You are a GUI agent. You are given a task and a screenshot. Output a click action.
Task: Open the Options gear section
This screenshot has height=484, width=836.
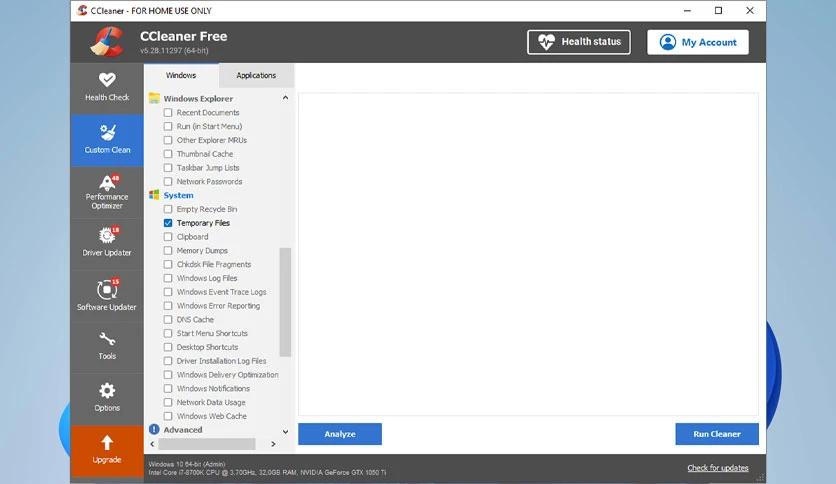click(107, 398)
